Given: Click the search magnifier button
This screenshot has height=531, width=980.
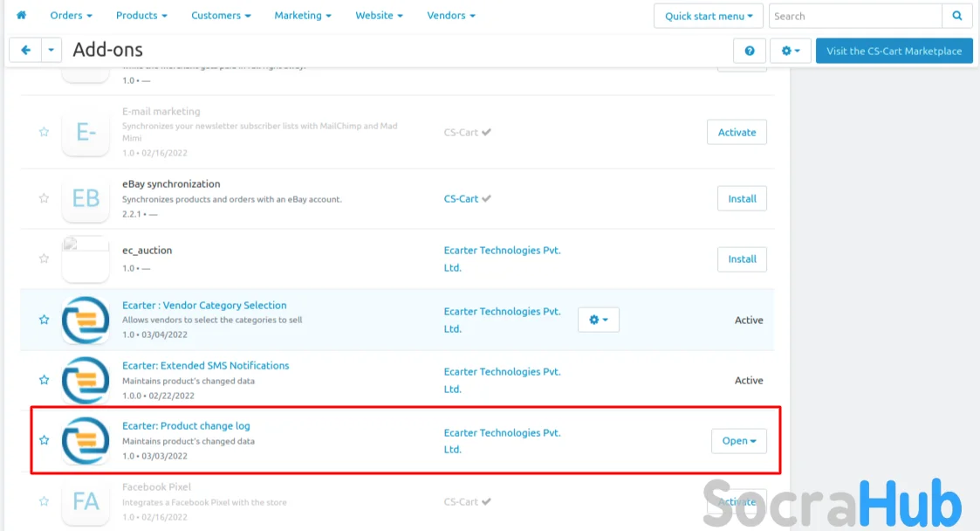Looking at the screenshot, I should 957,16.
